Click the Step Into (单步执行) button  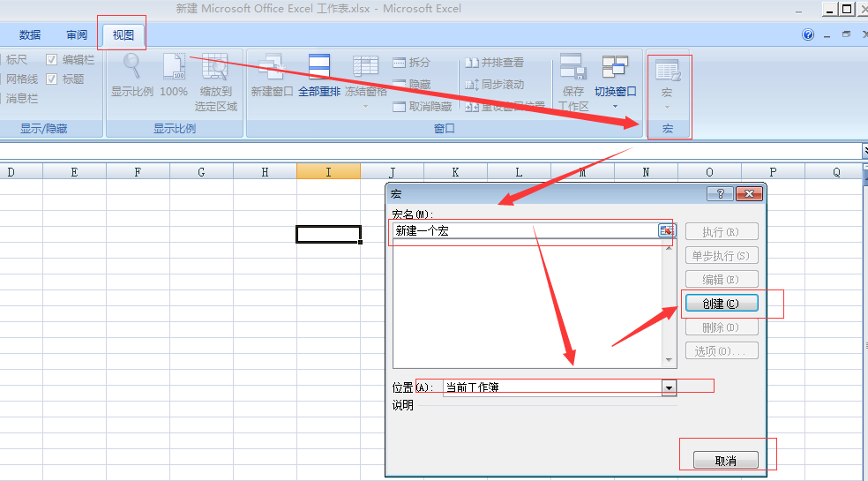[722, 255]
